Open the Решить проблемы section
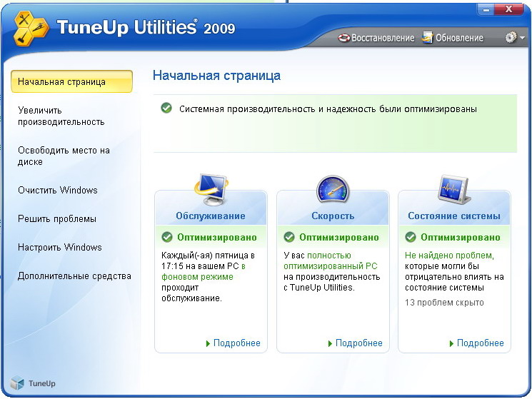532x399 pixels. pos(57,219)
